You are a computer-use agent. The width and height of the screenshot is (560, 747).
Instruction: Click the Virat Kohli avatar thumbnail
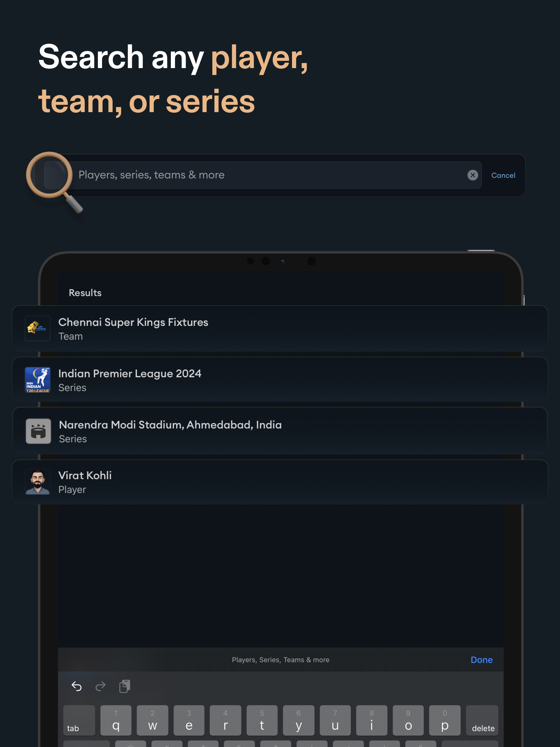pyautogui.click(x=37, y=482)
